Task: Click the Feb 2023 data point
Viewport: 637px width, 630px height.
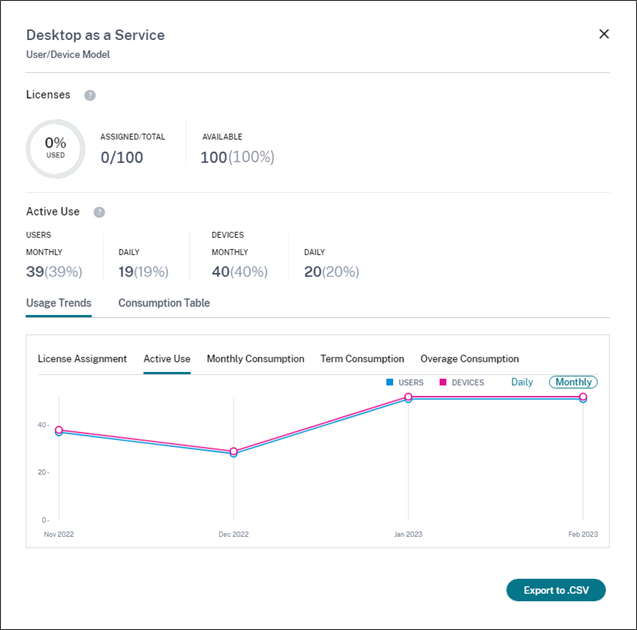Action: pos(583,397)
